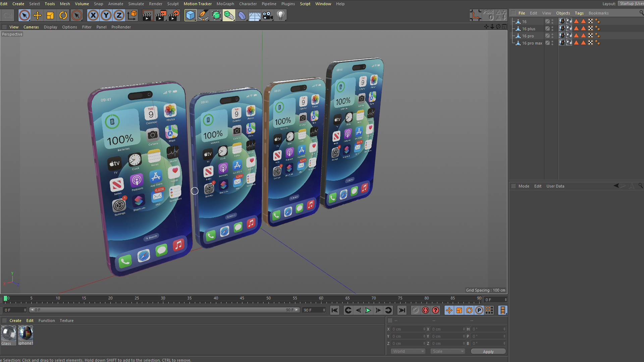This screenshot has height=362, width=644.
Task: Toggle visibility dots for 16 pro max
Action: 552,43
